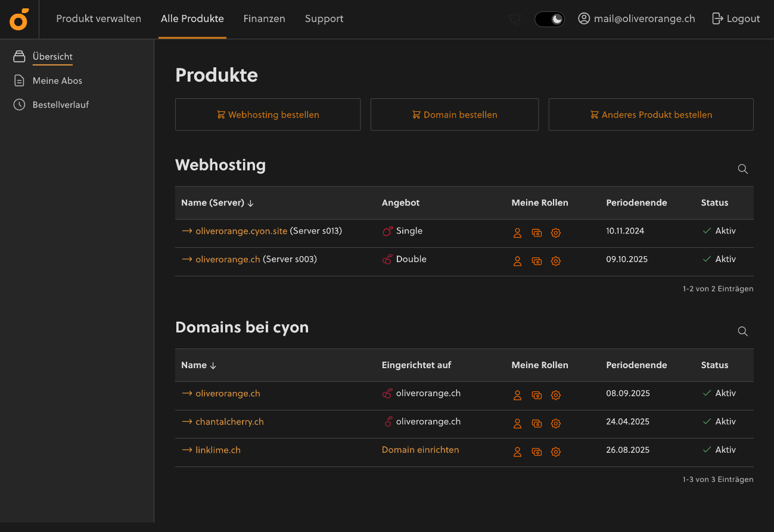Click the owner role icon for chantalcherry.ch
Viewport: 774px width, 532px height.
[x=518, y=424]
